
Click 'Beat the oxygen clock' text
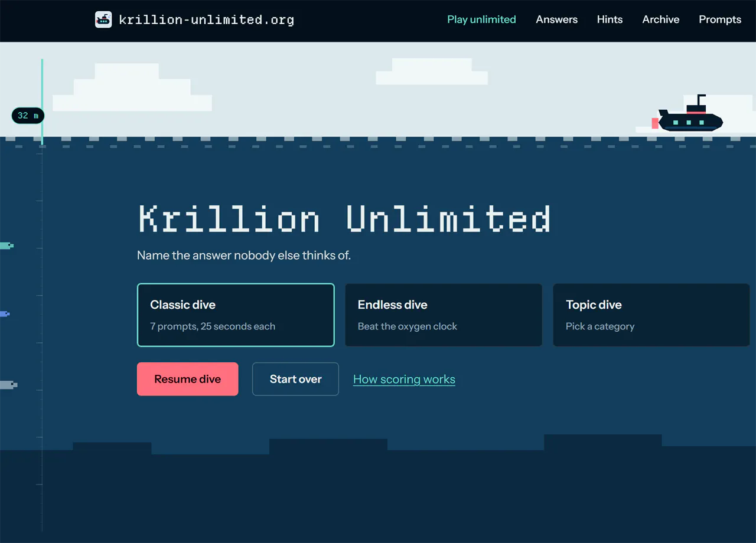408,326
